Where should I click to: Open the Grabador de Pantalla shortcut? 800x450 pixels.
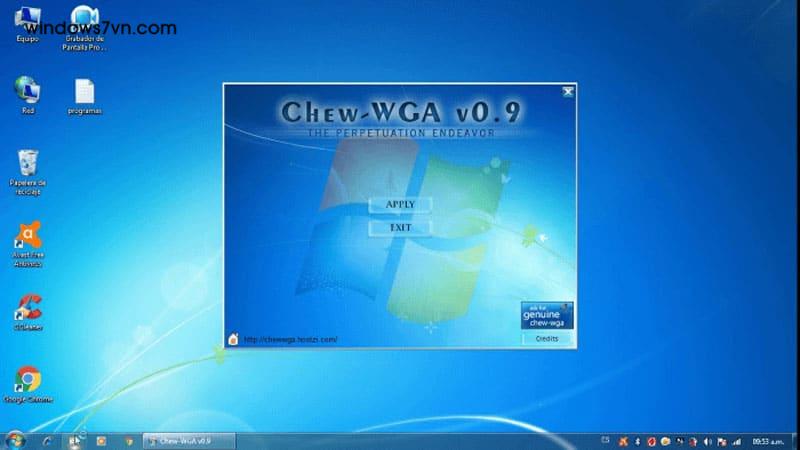85,21
